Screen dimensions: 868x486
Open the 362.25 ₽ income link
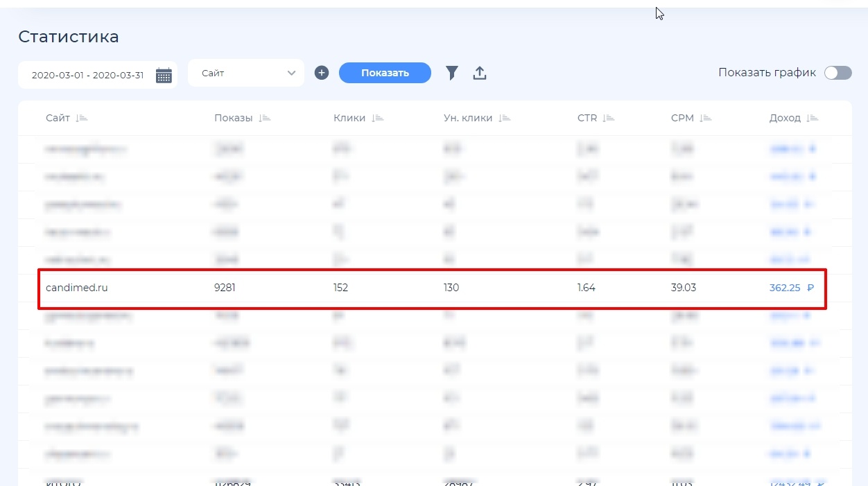792,288
